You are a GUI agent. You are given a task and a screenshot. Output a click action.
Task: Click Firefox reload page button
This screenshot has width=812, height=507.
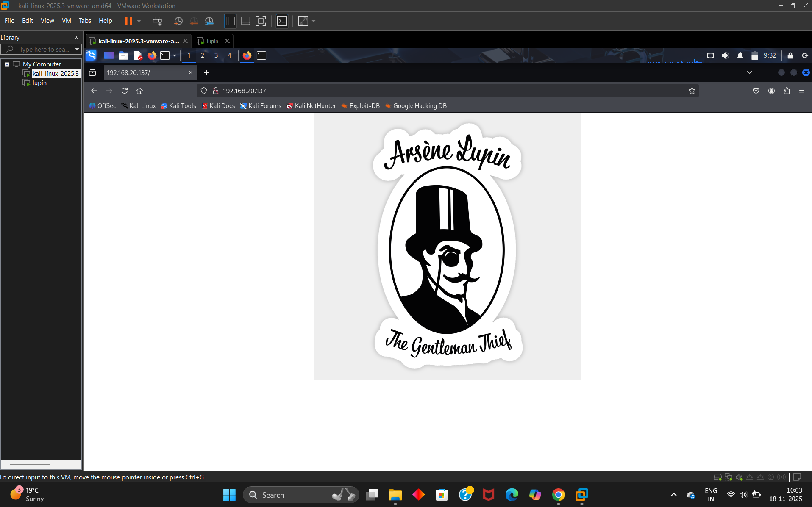pos(125,91)
